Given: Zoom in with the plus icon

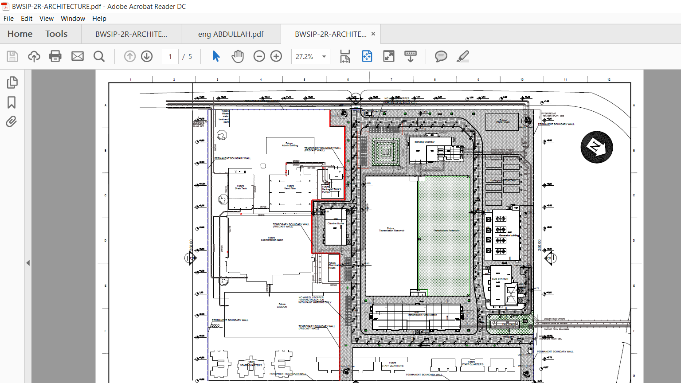Looking at the screenshot, I should tap(276, 56).
